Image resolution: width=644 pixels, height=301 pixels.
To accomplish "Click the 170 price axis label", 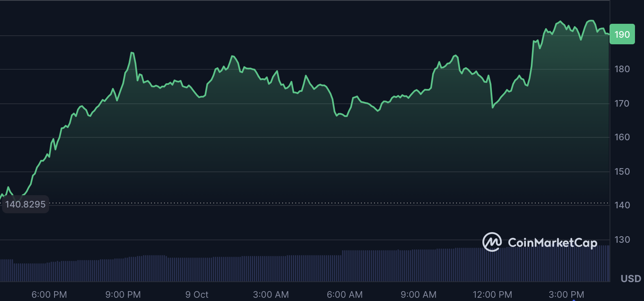I will click(622, 103).
